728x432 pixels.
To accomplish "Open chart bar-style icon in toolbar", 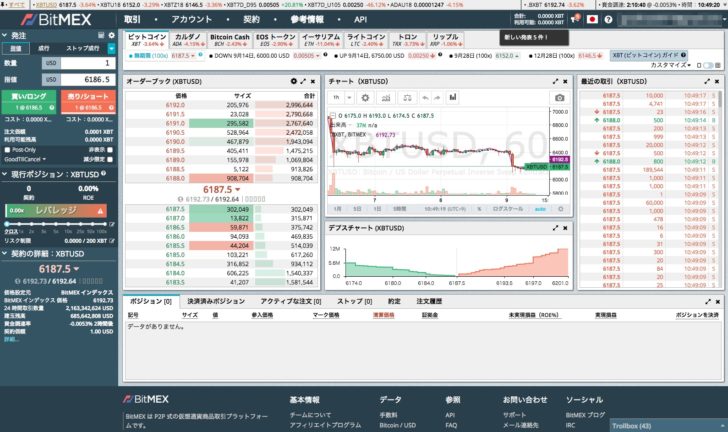I will tap(453, 98).
